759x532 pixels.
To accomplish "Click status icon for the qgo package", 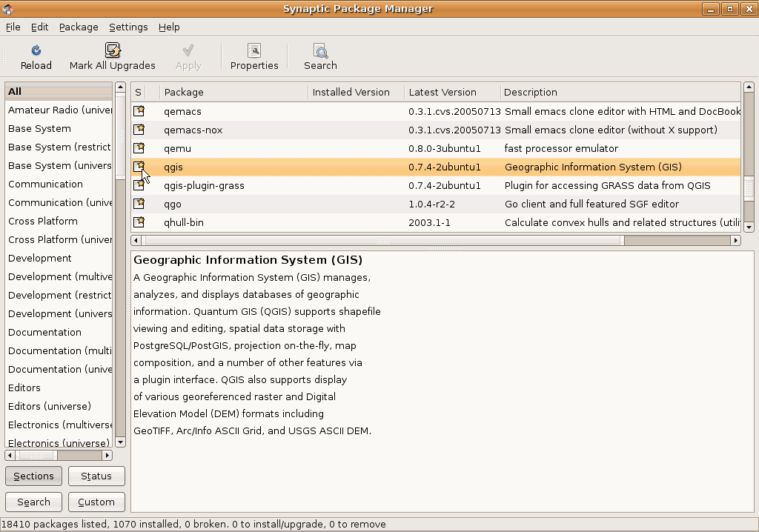I will [139, 203].
